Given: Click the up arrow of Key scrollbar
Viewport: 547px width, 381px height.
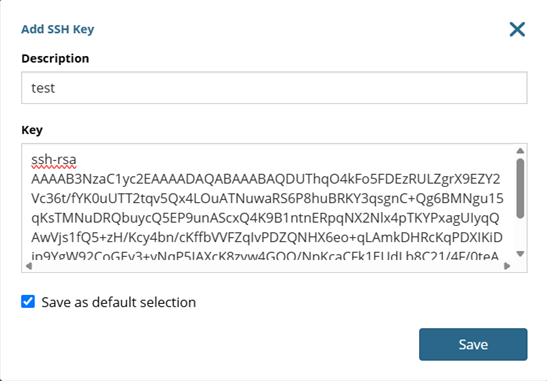Looking at the screenshot, I should (520, 151).
